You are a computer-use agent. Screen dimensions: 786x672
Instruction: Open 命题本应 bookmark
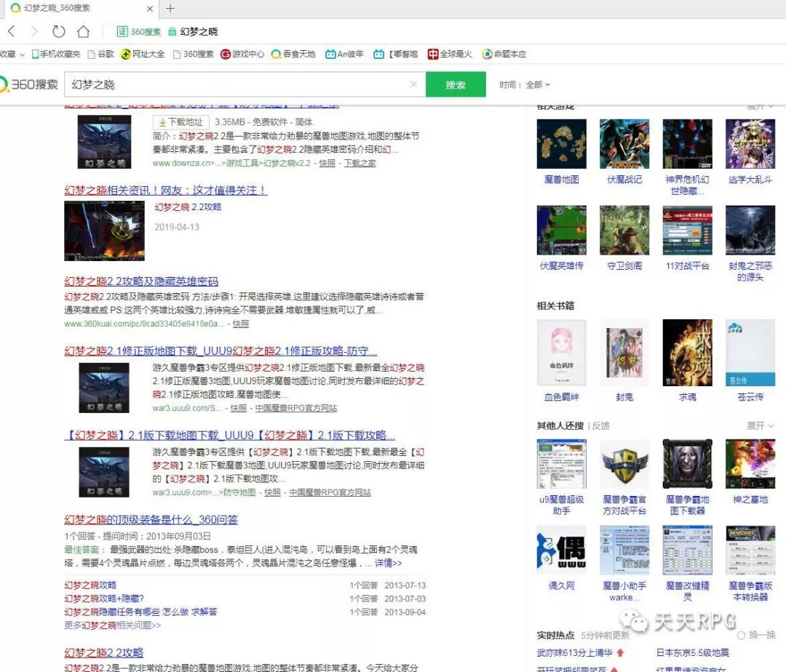point(504,54)
